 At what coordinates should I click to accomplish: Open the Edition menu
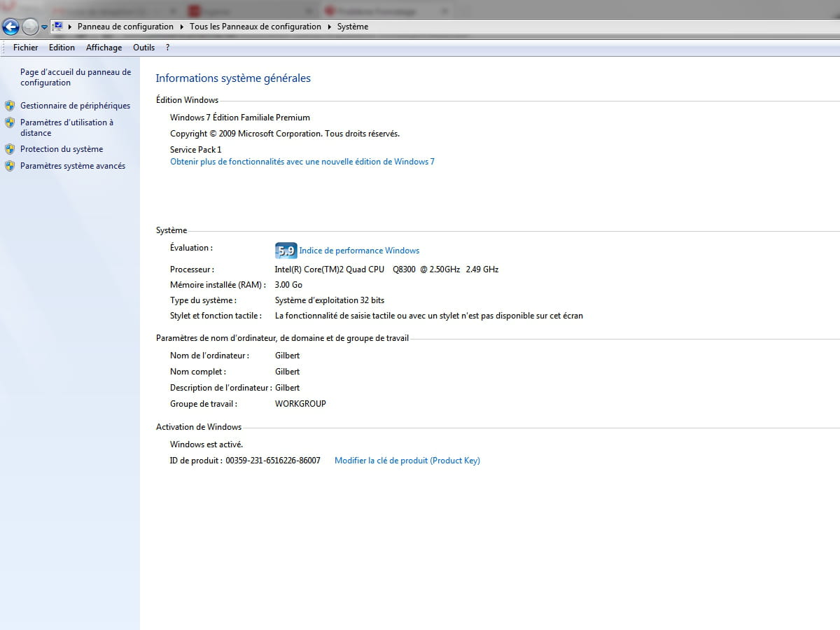[x=62, y=48]
